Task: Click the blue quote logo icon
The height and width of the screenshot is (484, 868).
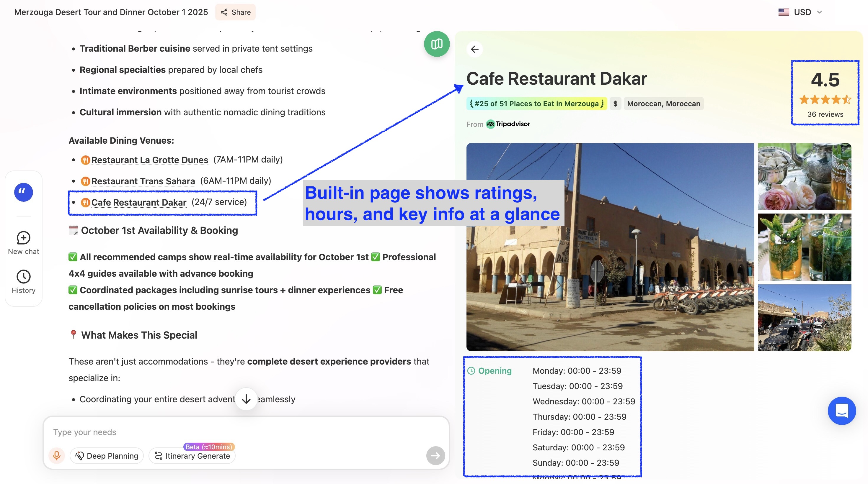Action: (x=24, y=192)
